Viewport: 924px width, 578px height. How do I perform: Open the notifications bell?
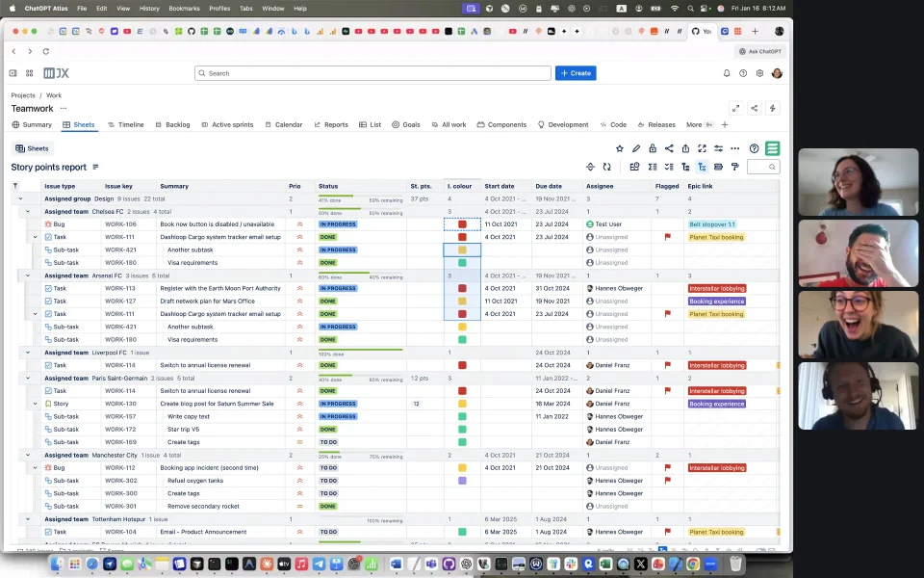[x=727, y=73]
